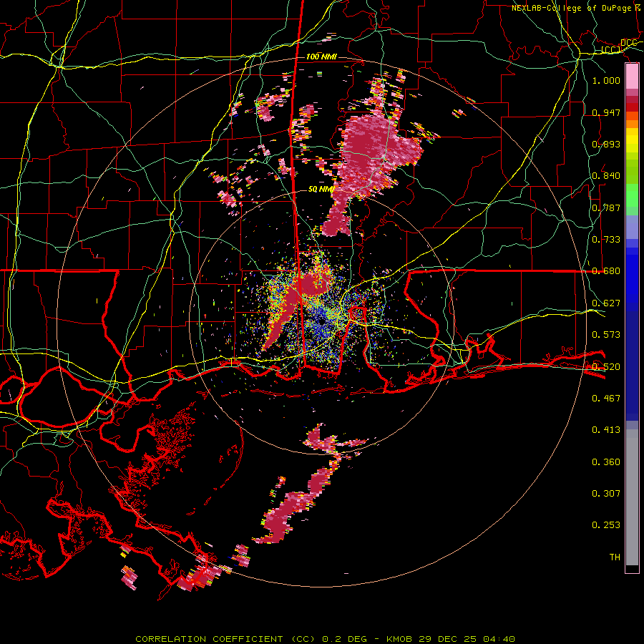This screenshot has height=644, width=644.
Task: Click the 100 NMI range ring label
Action: pos(321,57)
